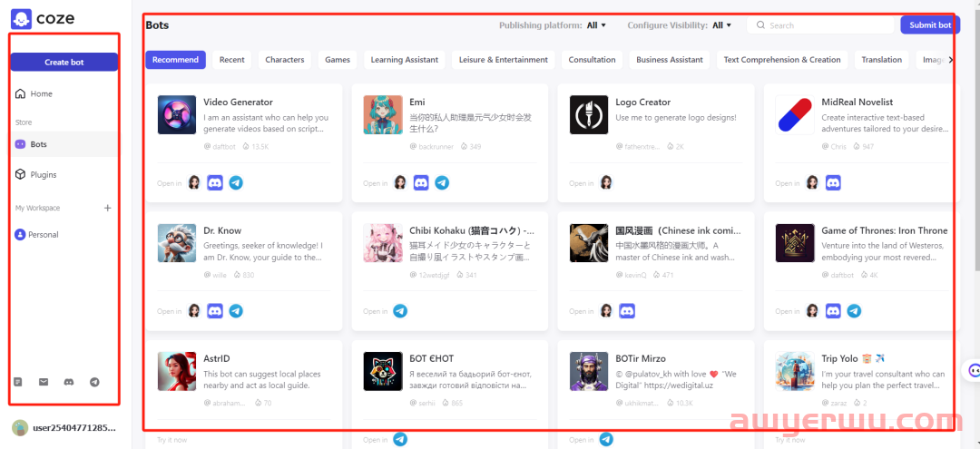Open the Telegram icon in sidebar footer
Image resolution: width=980 pixels, height=449 pixels.
94,382
